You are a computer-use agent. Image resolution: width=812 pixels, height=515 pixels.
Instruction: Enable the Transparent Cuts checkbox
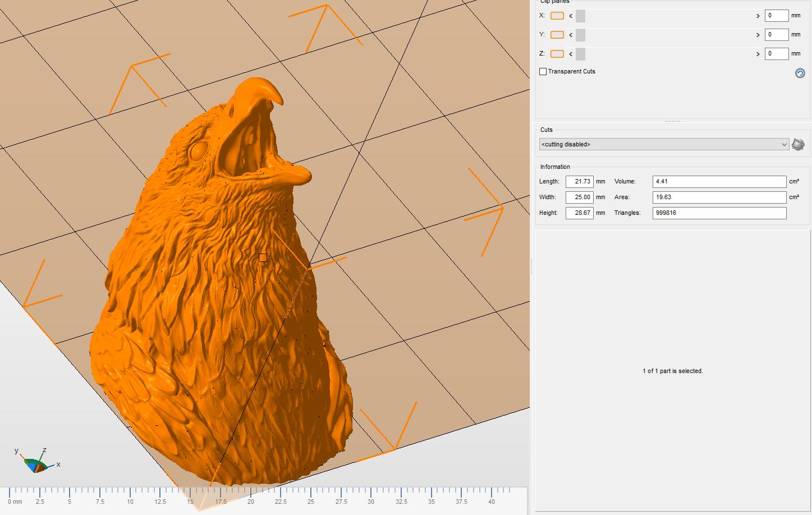[x=543, y=71]
